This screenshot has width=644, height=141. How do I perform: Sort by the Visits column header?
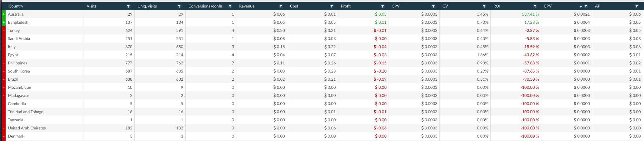[x=91, y=6]
